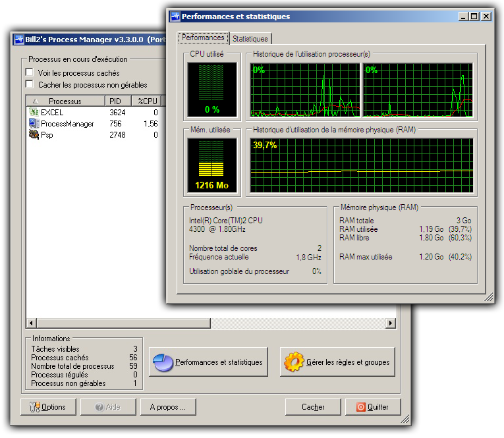Click the CPU utilisé gauge showing 0 %
Screen dimensions: 504x438
(212, 90)
